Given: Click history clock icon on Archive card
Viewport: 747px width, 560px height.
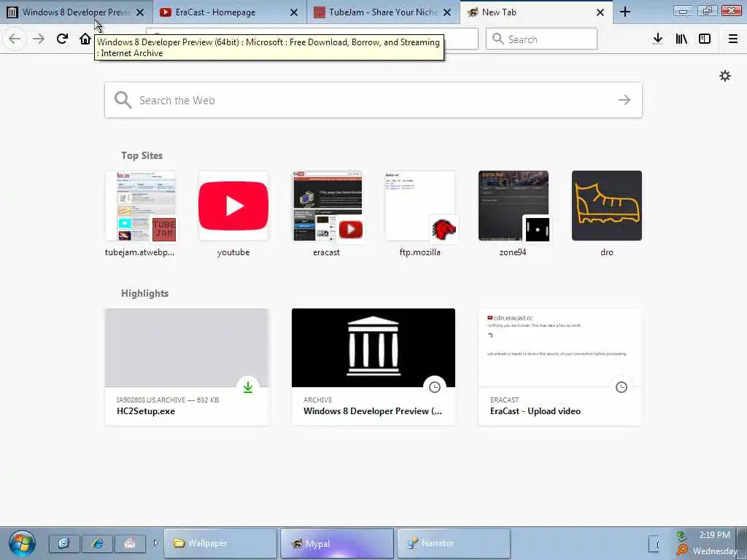Looking at the screenshot, I should (x=435, y=387).
